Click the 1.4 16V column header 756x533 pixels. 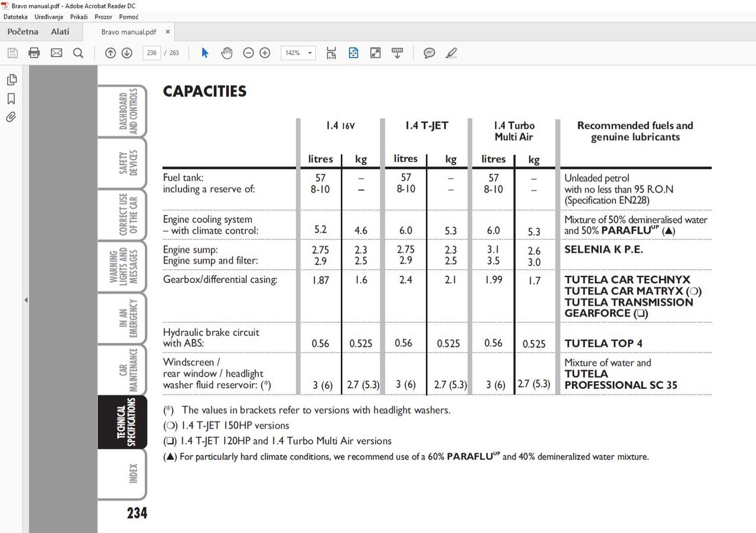click(341, 125)
